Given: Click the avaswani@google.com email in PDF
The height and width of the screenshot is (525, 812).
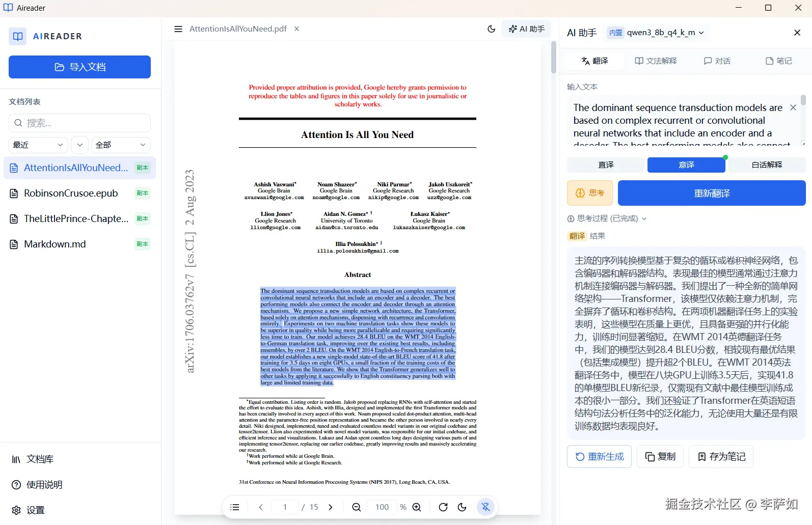Looking at the screenshot, I should [x=274, y=198].
